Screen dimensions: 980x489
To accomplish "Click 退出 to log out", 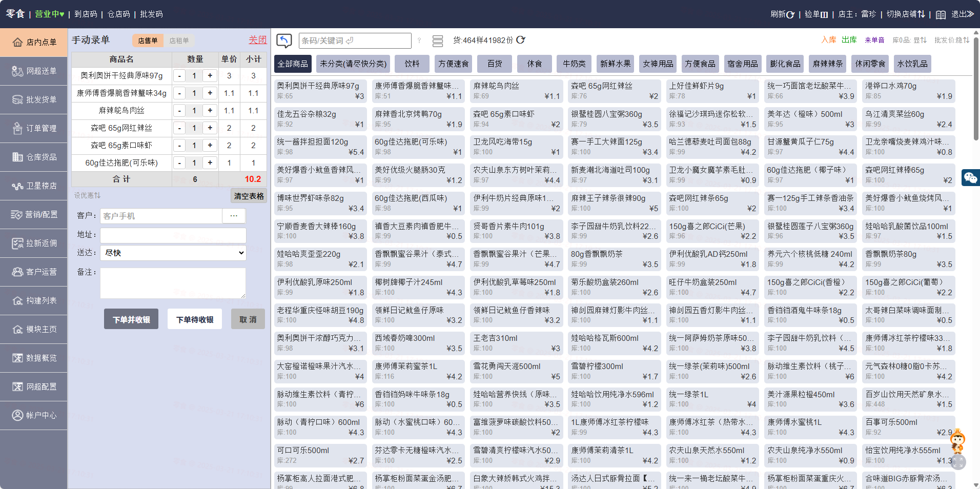I will pos(963,14).
